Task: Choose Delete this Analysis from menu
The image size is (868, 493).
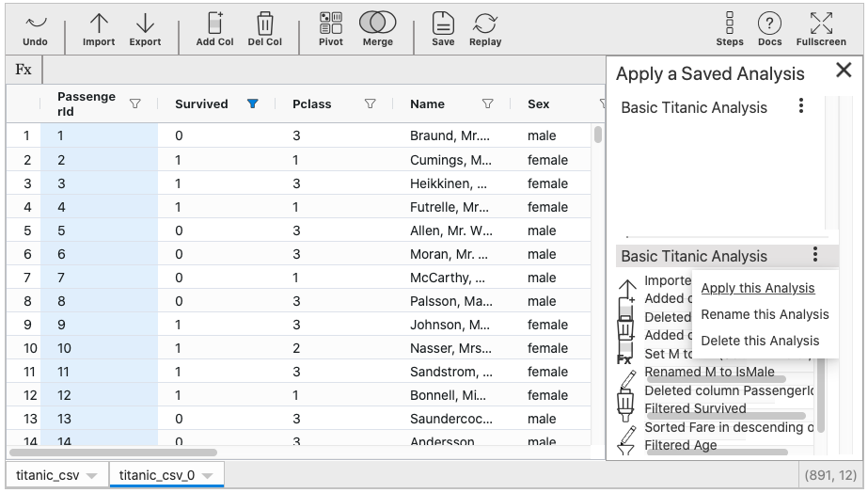Action: [760, 341]
